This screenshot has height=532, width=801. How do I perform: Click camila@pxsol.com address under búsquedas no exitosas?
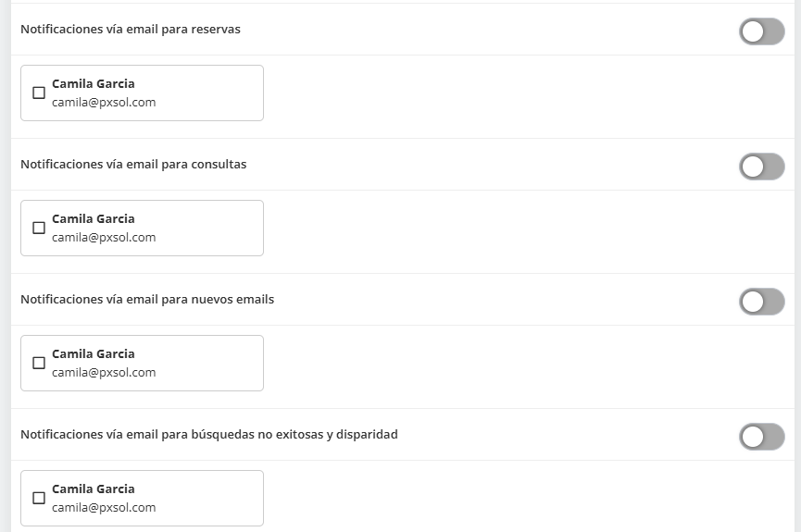(104, 508)
